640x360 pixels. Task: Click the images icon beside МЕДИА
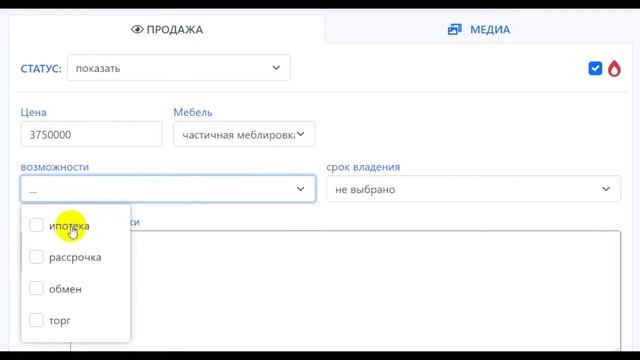[x=455, y=29]
